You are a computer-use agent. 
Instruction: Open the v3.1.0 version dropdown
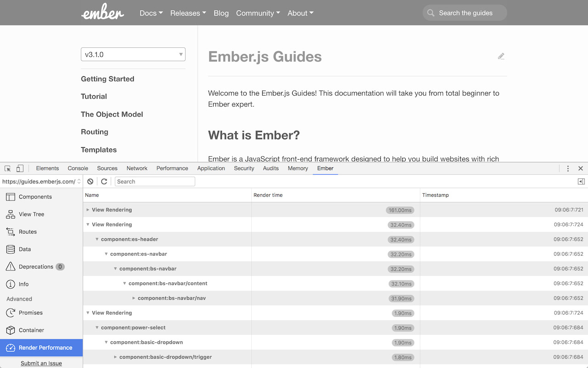pos(133,54)
